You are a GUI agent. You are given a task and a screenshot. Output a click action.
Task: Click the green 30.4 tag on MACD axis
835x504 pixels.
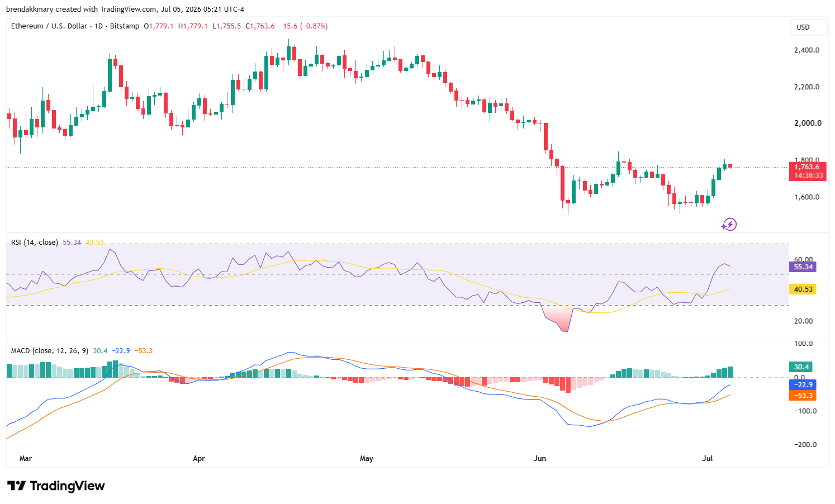[800, 367]
